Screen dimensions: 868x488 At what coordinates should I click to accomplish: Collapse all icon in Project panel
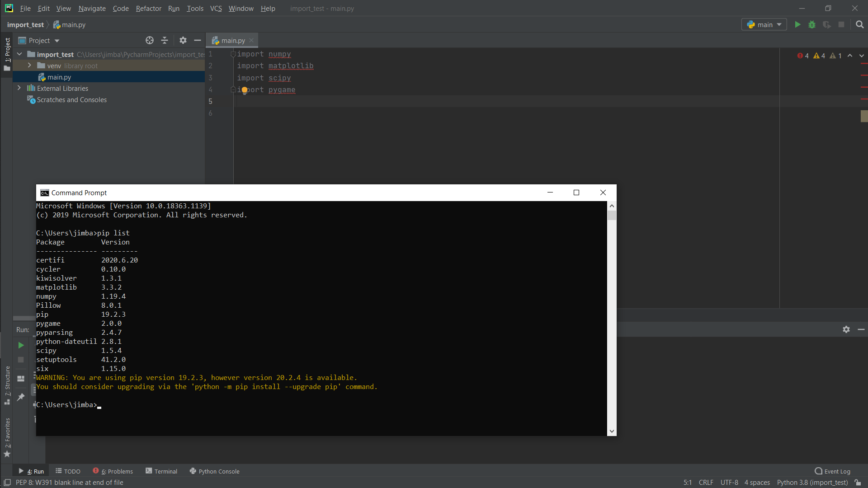click(x=165, y=40)
